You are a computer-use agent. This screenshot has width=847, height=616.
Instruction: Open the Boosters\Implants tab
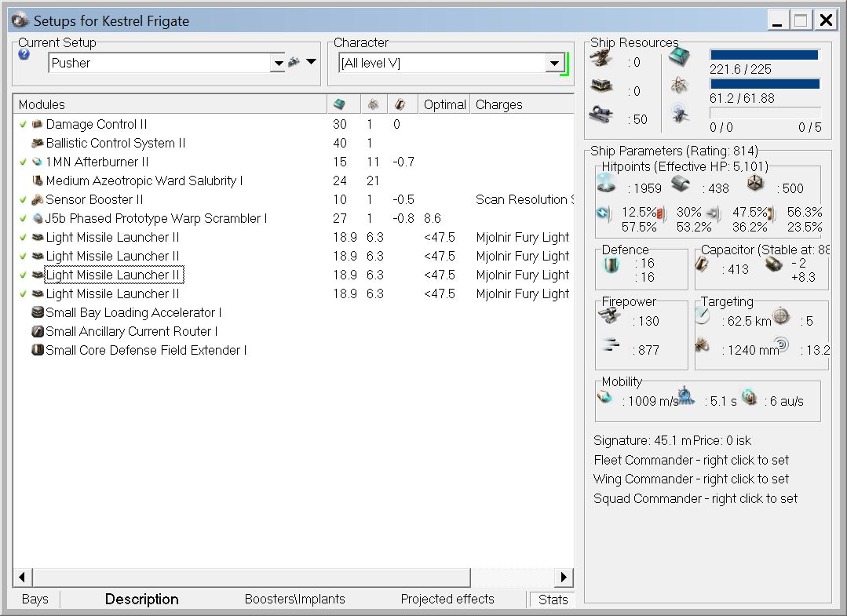[294, 599]
